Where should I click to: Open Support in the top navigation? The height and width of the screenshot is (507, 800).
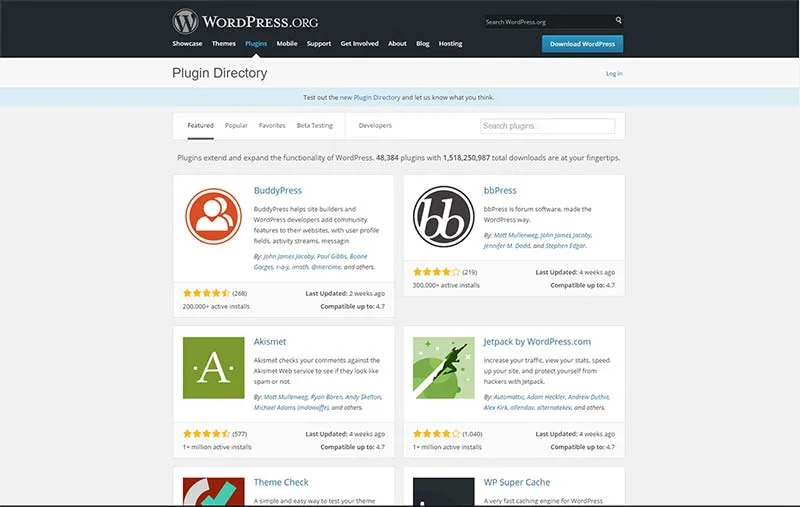[319, 44]
